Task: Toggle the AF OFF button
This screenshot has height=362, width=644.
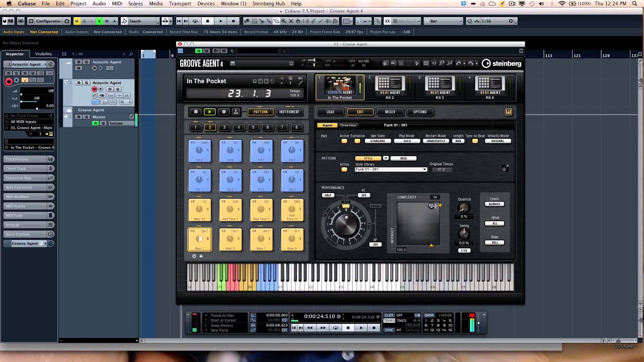Action: 375,244
